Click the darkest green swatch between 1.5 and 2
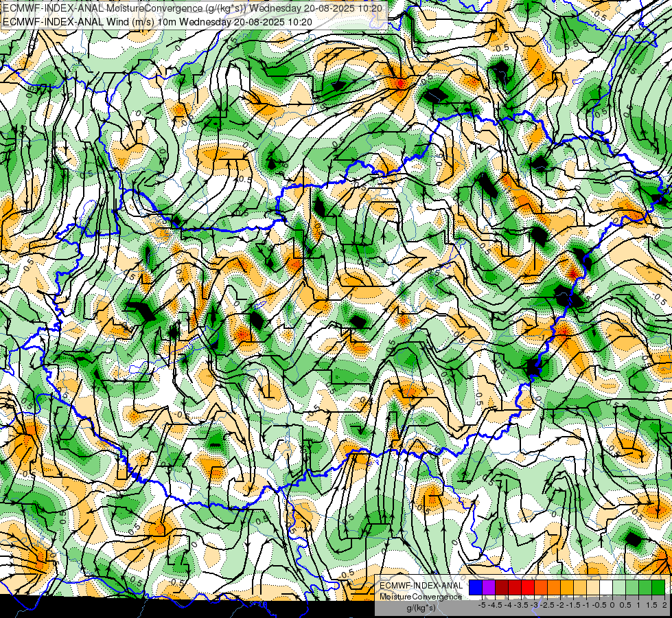 [658, 587]
